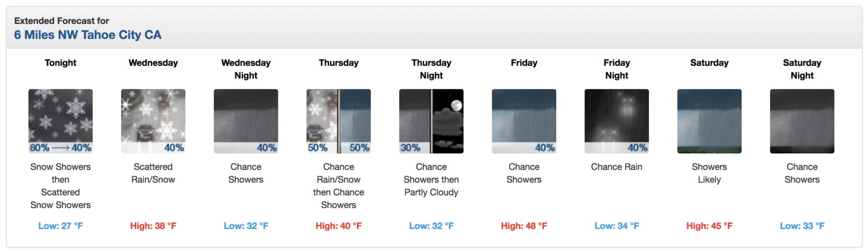
Task: Click the Saturday day label
Action: (709, 63)
